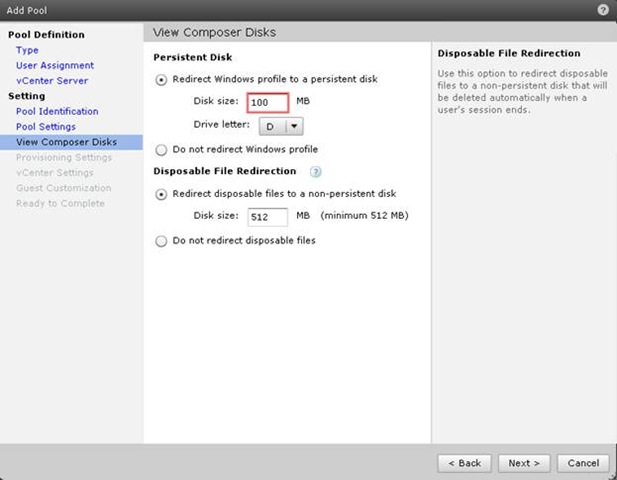Click the disabled vCenter Settings step
Viewport: 617px width, 480px height.
(x=55, y=173)
